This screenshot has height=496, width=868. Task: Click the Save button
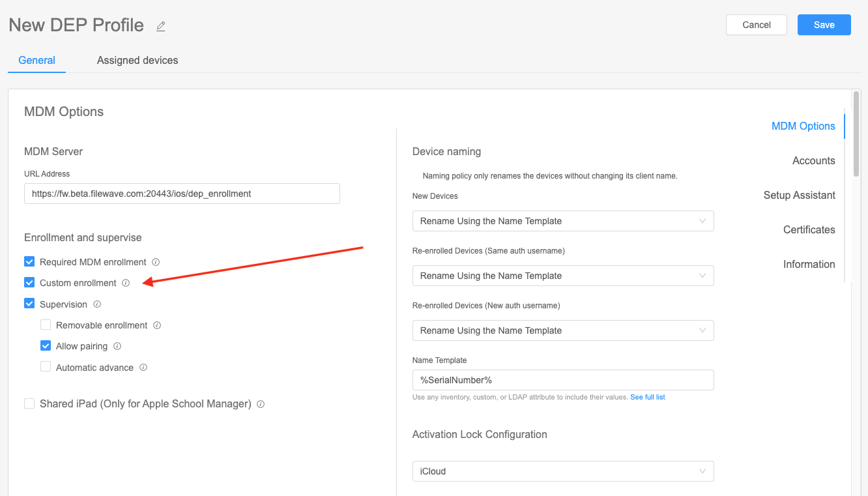tap(824, 25)
